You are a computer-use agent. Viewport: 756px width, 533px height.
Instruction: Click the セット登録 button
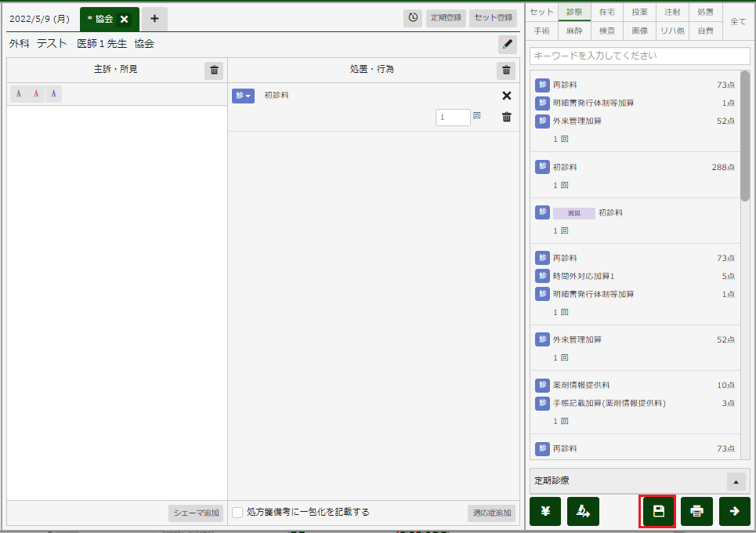494,18
